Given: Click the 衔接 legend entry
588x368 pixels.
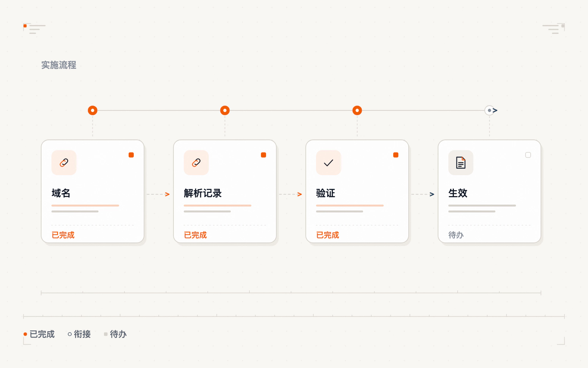Looking at the screenshot, I should [79, 334].
